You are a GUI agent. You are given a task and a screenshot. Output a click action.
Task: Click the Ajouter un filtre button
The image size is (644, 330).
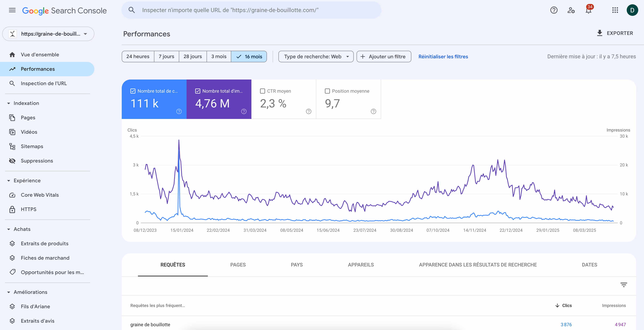point(383,57)
